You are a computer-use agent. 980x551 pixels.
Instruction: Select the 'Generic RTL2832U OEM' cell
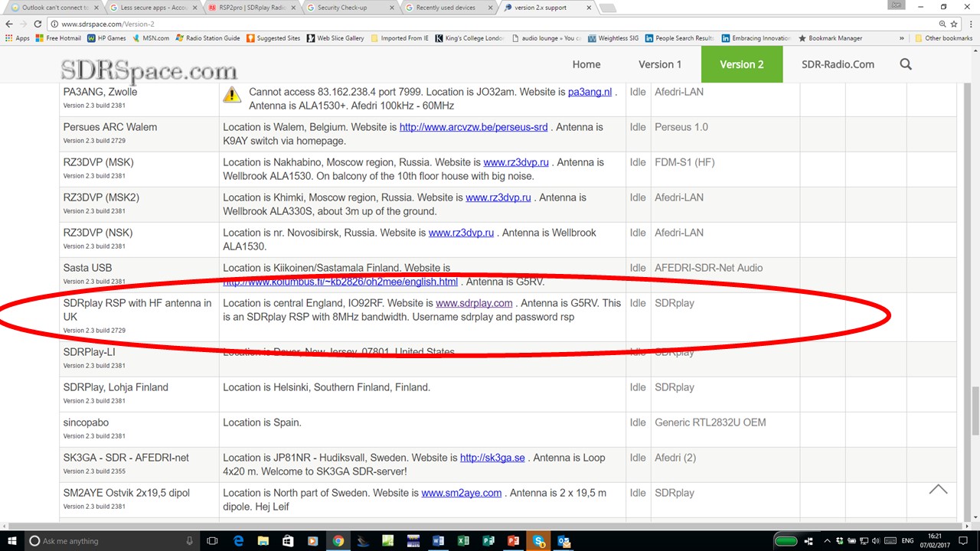tap(725, 429)
